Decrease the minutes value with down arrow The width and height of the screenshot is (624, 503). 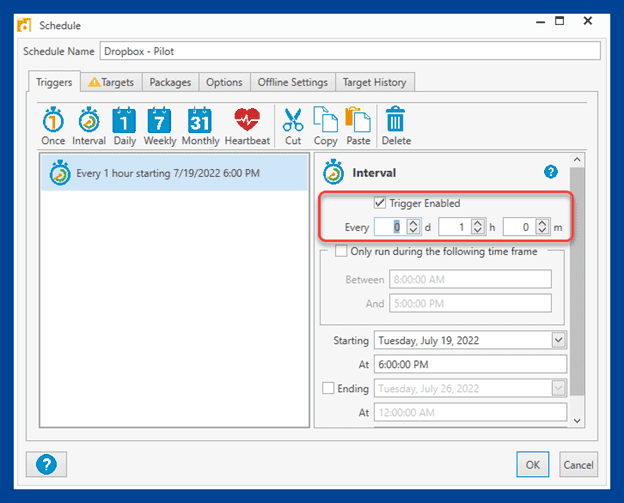542,231
